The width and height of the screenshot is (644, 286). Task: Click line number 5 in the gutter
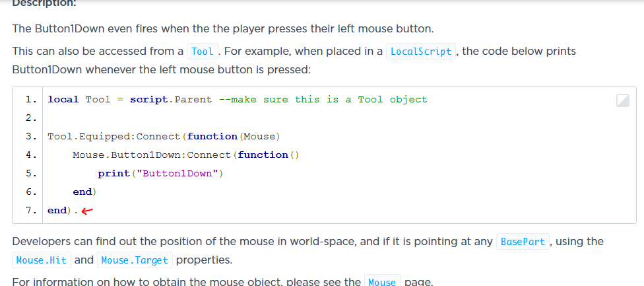(30, 174)
